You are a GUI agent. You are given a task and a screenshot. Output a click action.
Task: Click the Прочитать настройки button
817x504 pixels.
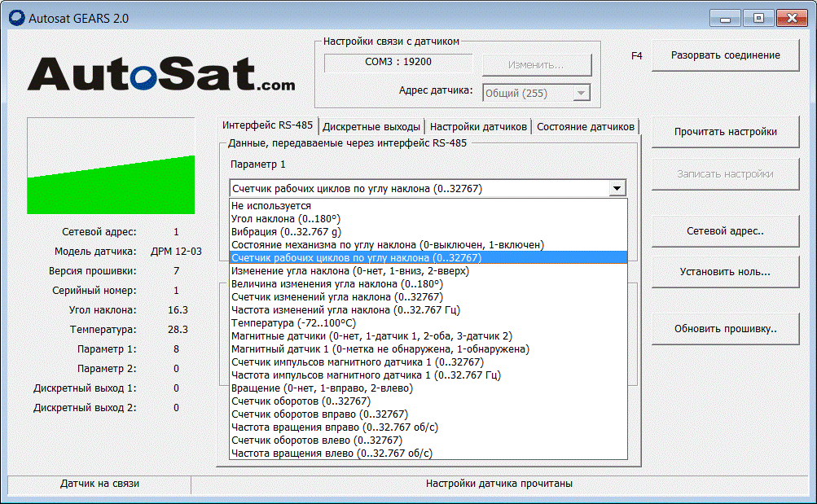[725, 132]
